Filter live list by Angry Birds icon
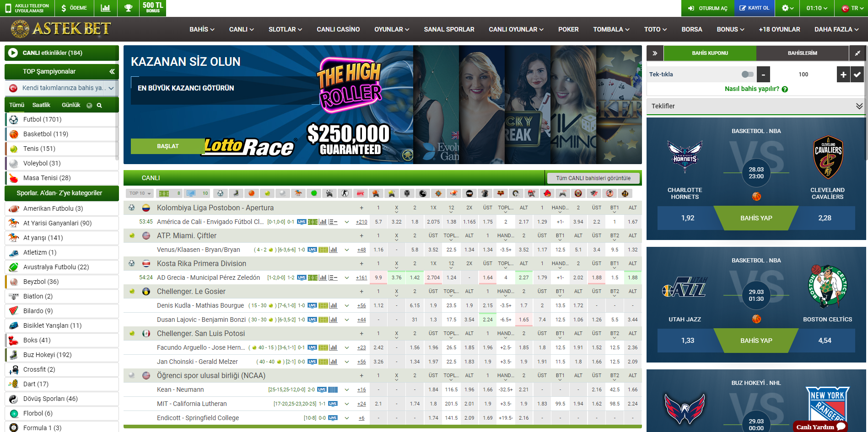Image resolution: width=868 pixels, height=432 pixels. click(x=547, y=193)
